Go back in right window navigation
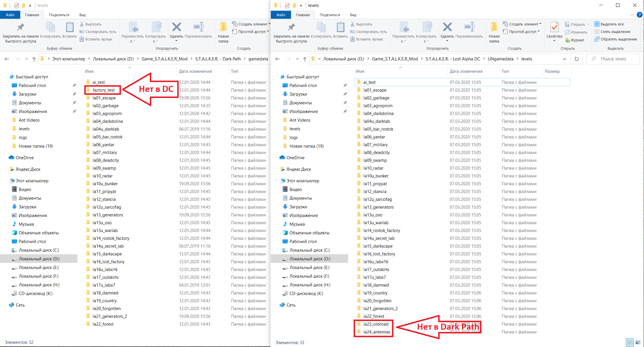This screenshot has width=644, height=347. tap(278, 59)
